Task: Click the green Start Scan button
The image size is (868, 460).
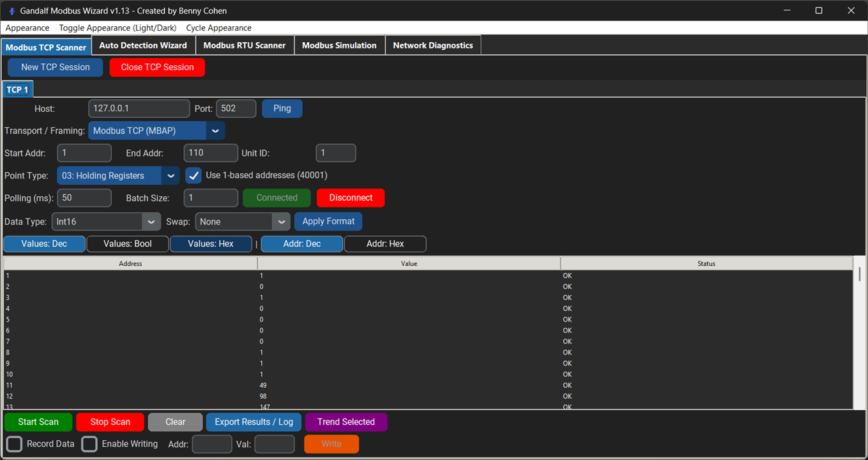Action: (38, 422)
